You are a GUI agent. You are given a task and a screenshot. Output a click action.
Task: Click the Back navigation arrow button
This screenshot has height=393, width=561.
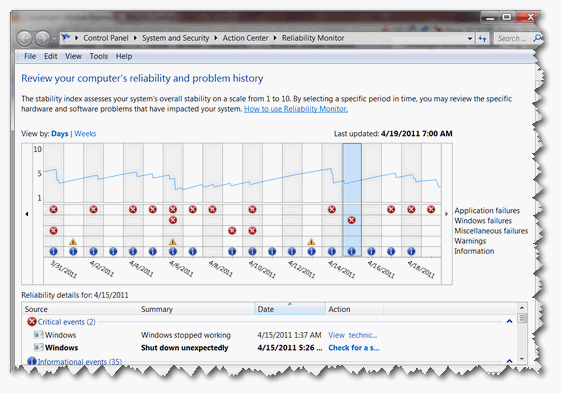[25, 38]
